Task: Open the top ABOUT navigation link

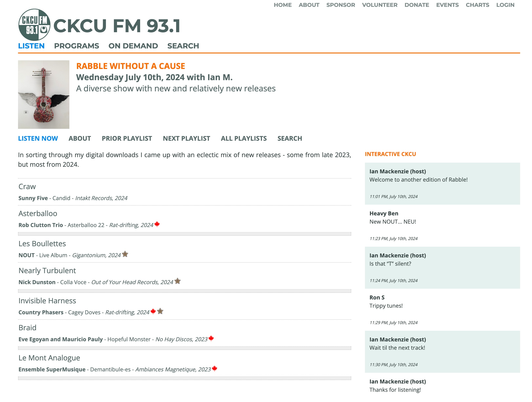Action: pyautogui.click(x=309, y=5)
